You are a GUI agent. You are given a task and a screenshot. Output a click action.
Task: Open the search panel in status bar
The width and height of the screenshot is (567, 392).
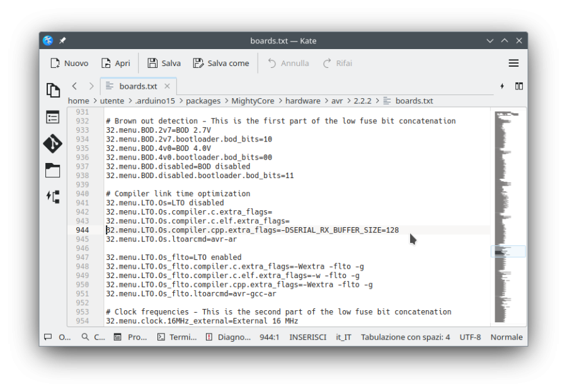point(93,337)
